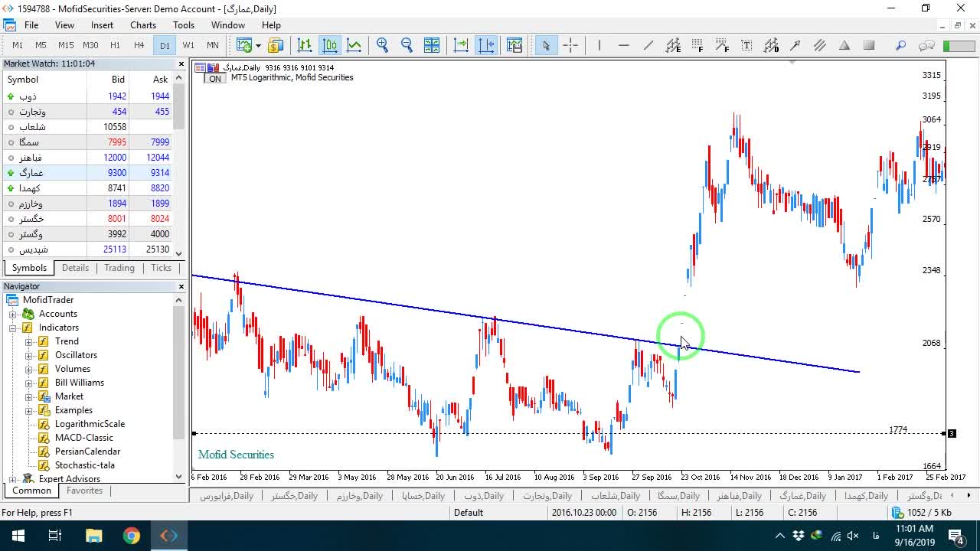The width and height of the screenshot is (980, 551).
Task: Switch to Details tab in Market Watch
Action: point(75,268)
